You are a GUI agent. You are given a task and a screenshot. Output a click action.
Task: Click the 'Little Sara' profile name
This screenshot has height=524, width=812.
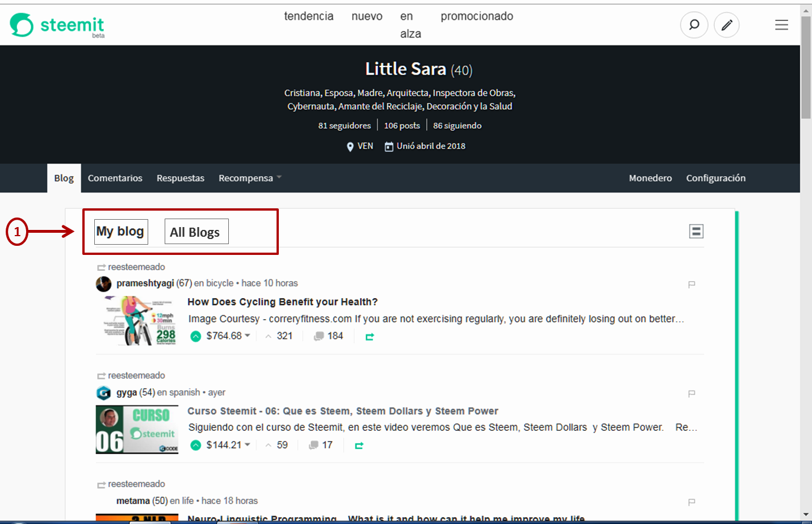coord(405,69)
